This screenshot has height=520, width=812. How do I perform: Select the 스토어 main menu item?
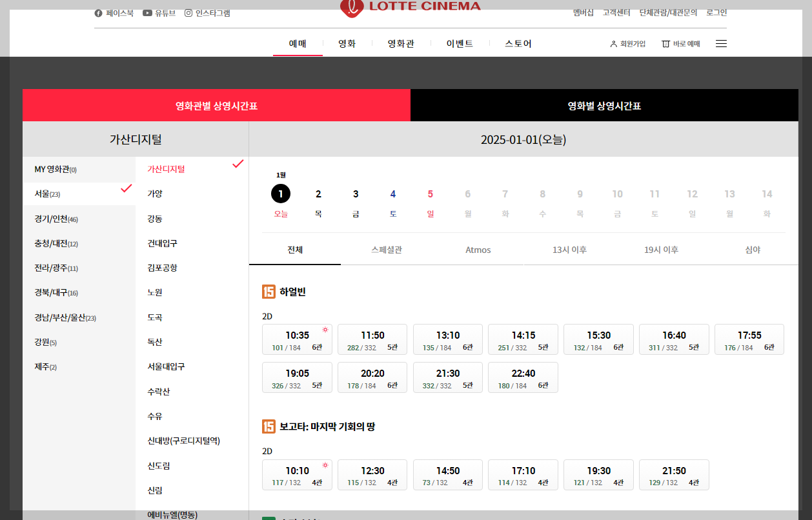[518, 44]
